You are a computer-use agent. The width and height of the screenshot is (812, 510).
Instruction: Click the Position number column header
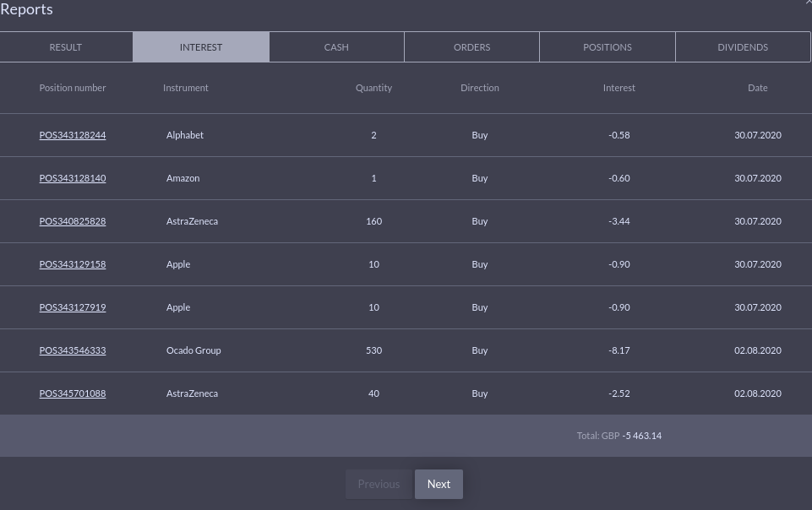pos(73,88)
